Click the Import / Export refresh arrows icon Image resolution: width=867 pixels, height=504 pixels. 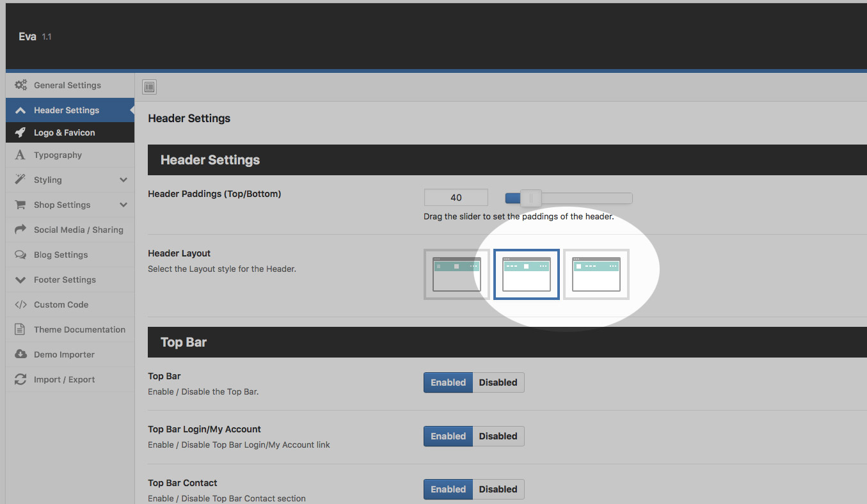(20, 379)
